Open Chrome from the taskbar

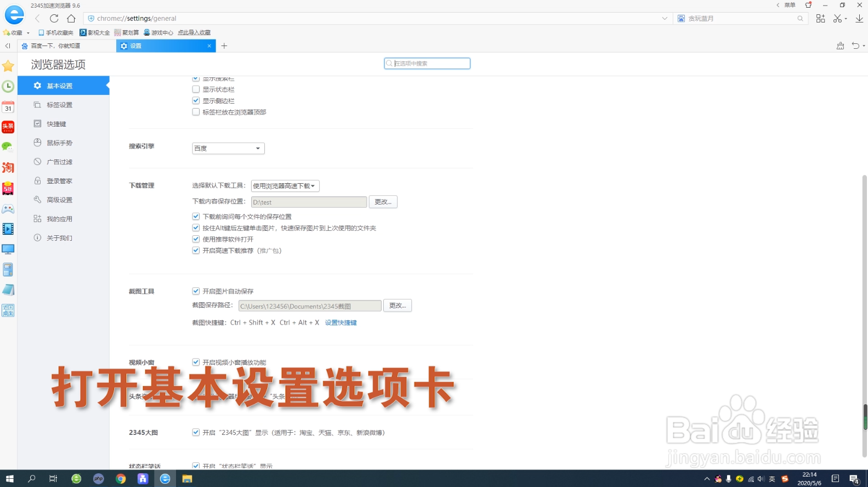click(x=121, y=479)
